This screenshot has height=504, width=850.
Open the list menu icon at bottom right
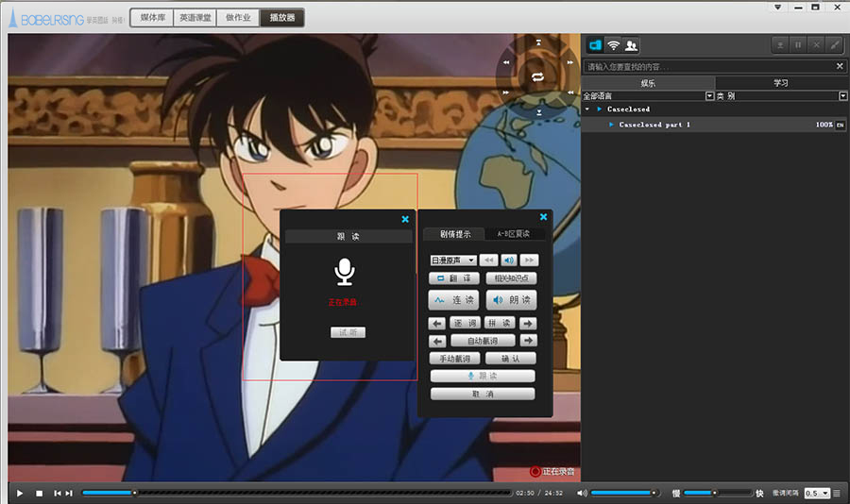[837, 494]
